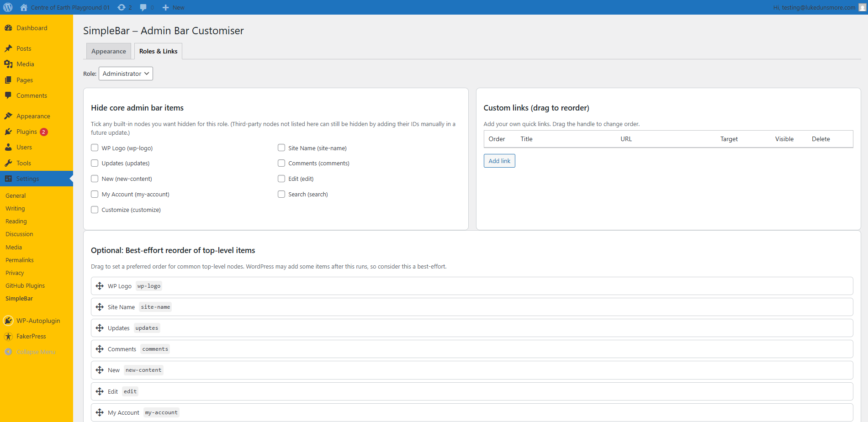Image resolution: width=868 pixels, height=422 pixels.
Task: Select the Roles & Links tab
Action: pyautogui.click(x=158, y=51)
